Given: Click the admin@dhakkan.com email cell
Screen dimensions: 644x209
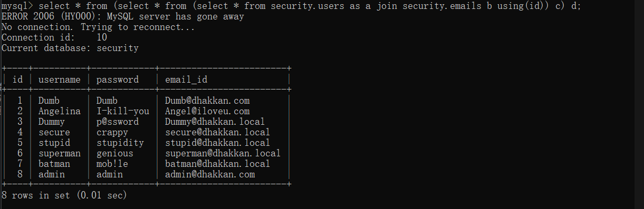Looking at the screenshot, I should click(210, 174).
